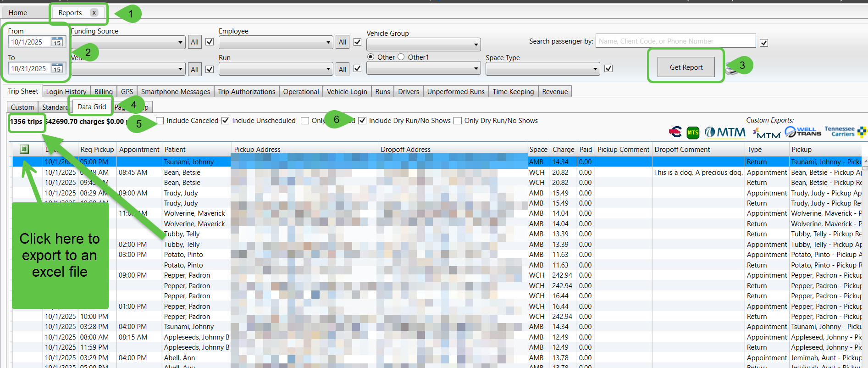This screenshot has width=868, height=368.
Task: Click the Search passenger input field
Action: 675,41
